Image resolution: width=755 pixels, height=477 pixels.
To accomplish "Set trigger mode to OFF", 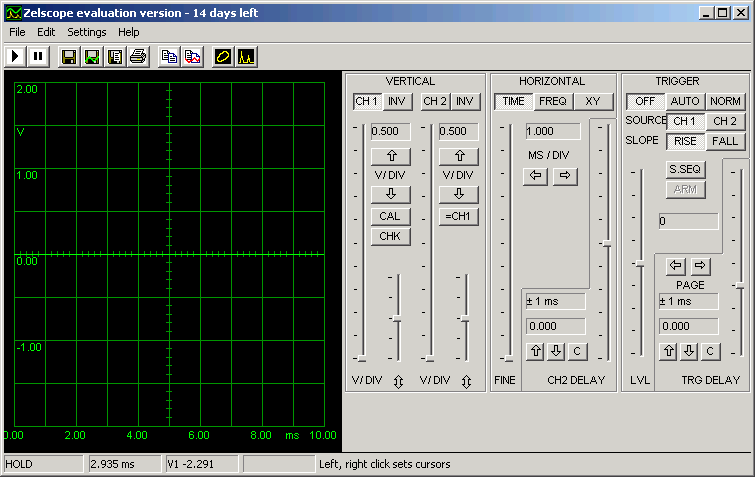I will [x=645, y=102].
